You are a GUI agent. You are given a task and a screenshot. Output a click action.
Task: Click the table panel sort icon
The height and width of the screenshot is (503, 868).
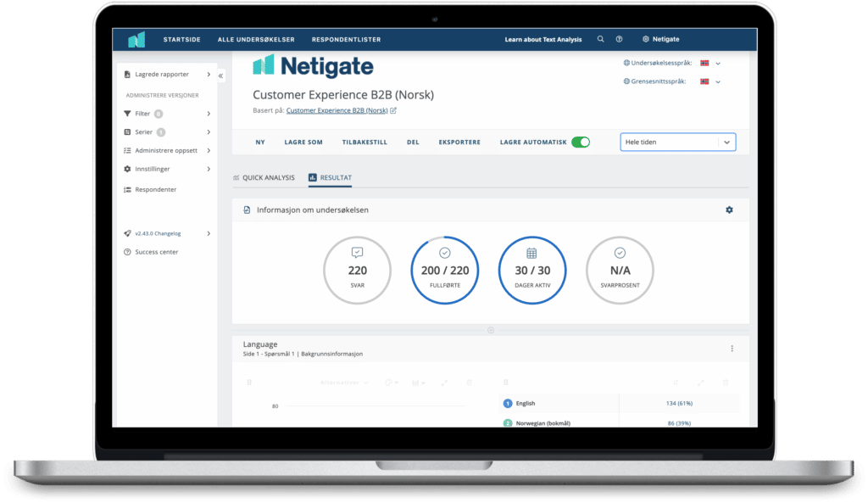[x=676, y=383]
